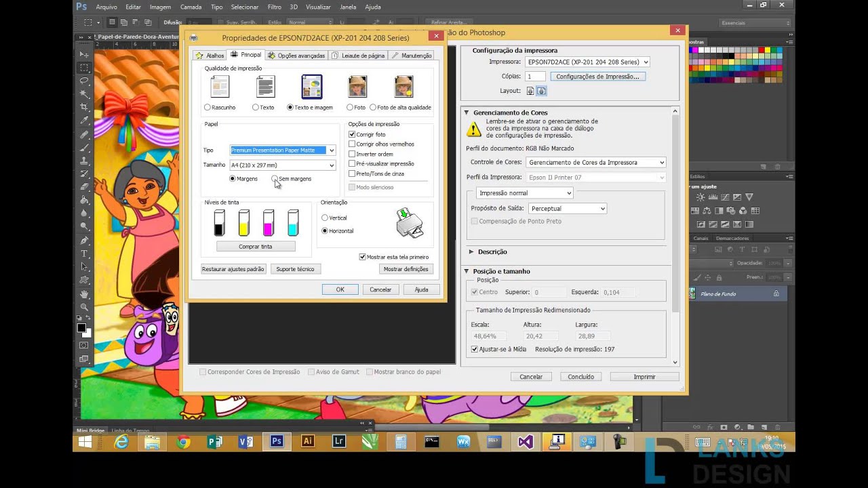Open the paper Tipo dropdown
868x488 pixels.
pos(283,150)
